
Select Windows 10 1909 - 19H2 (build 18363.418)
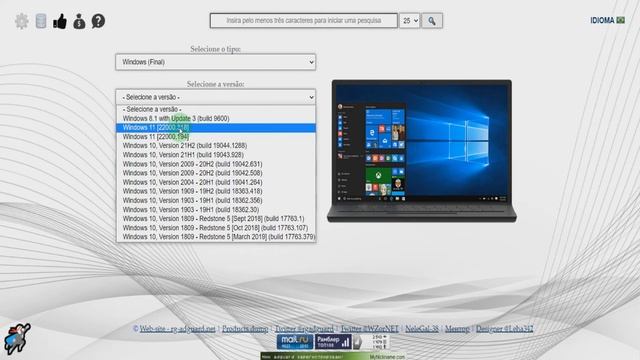(x=216, y=191)
